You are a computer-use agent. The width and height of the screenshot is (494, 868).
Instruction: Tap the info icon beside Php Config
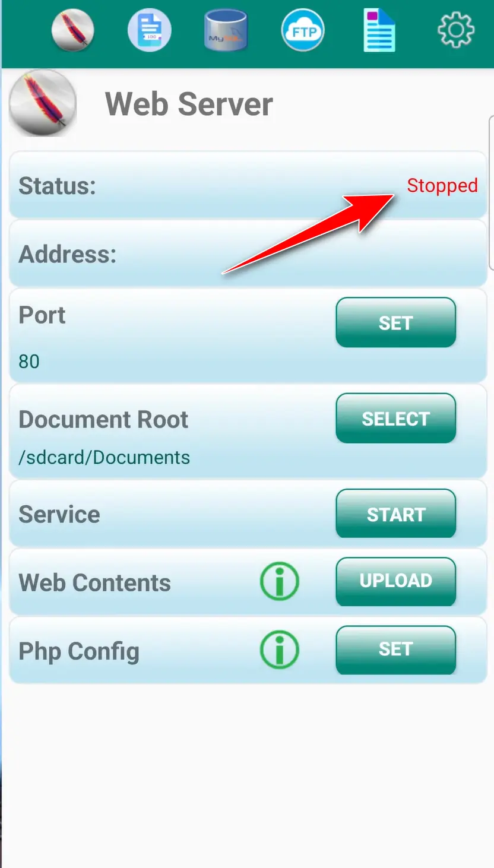click(280, 650)
